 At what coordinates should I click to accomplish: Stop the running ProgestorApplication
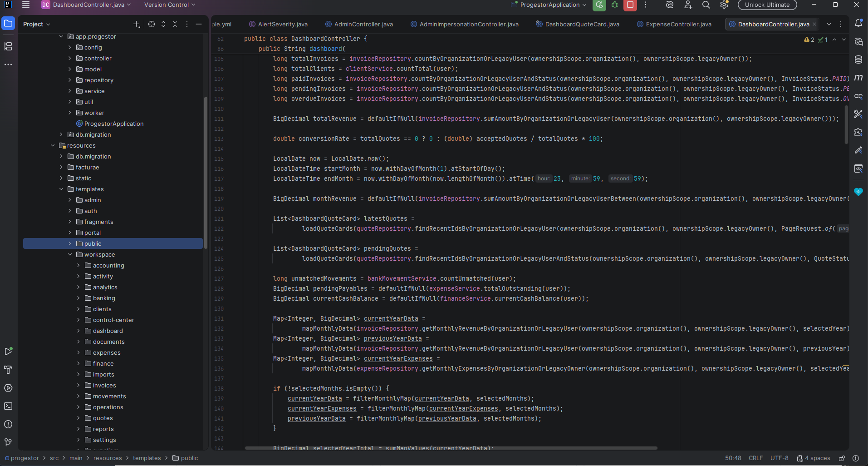(630, 5)
